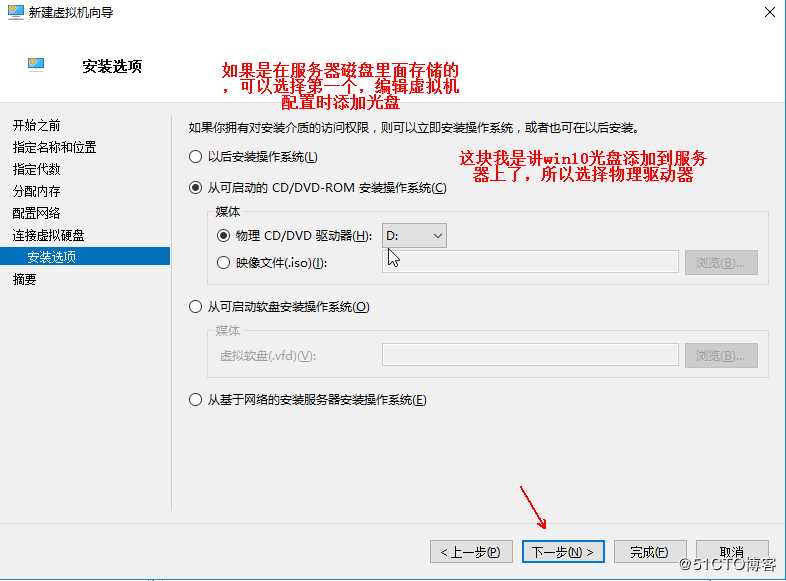
Task: Click 浏览 button next to the vfd field
Action: click(721, 355)
